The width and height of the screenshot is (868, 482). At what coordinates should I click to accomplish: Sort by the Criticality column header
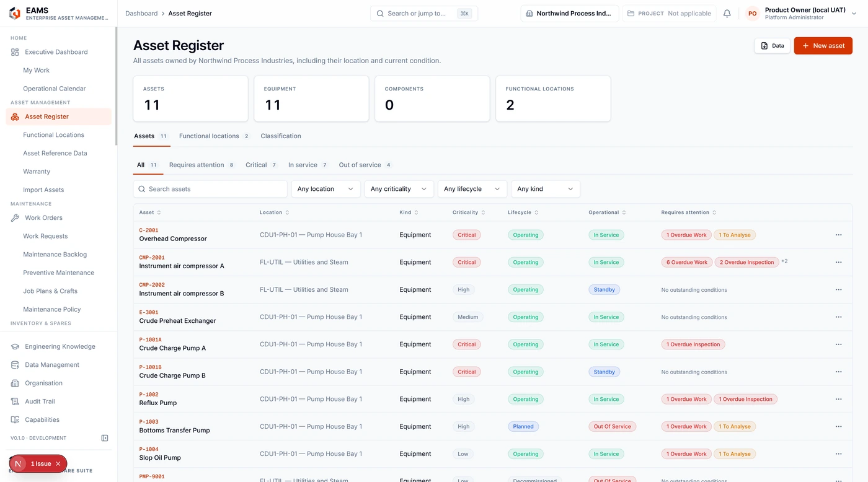tap(469, 213)
